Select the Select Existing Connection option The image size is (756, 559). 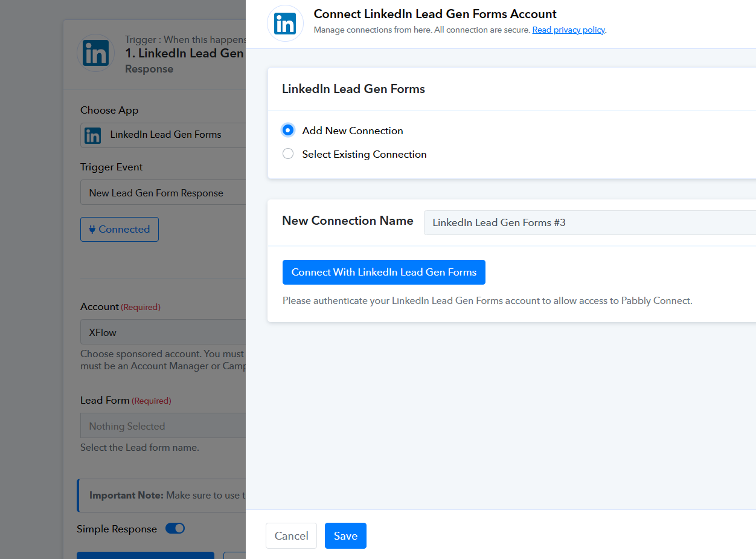[288, 154]
